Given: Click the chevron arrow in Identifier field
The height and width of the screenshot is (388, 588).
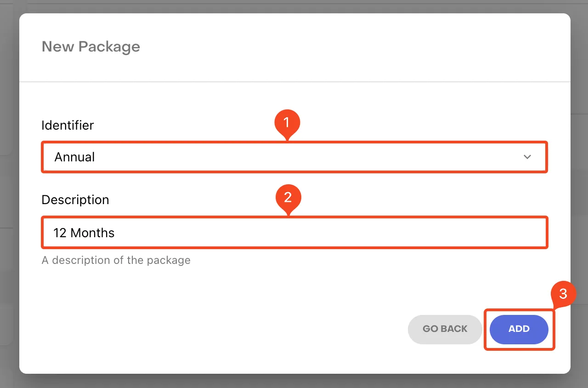Looking at the screenshot, I should tap(527, 157).
